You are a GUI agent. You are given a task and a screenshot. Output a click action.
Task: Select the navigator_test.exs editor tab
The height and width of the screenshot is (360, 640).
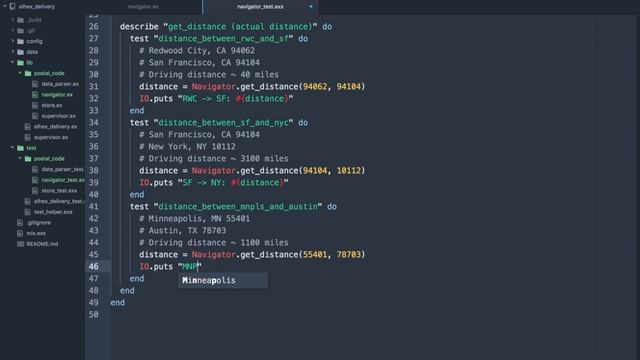coord(260,7)
